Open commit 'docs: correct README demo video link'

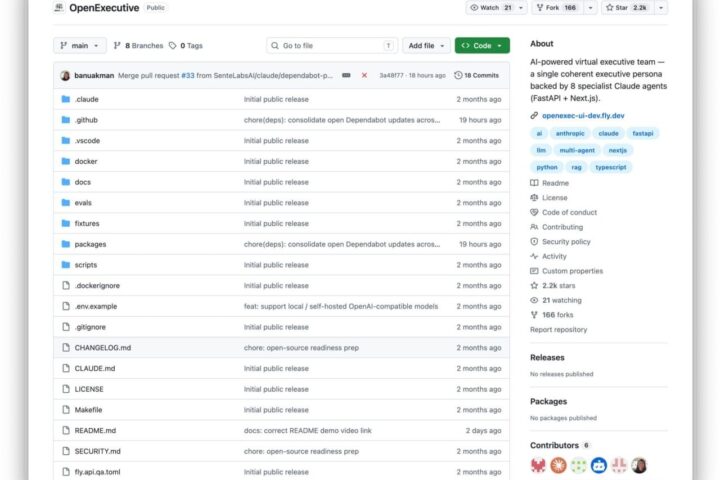tap(308, 430)
